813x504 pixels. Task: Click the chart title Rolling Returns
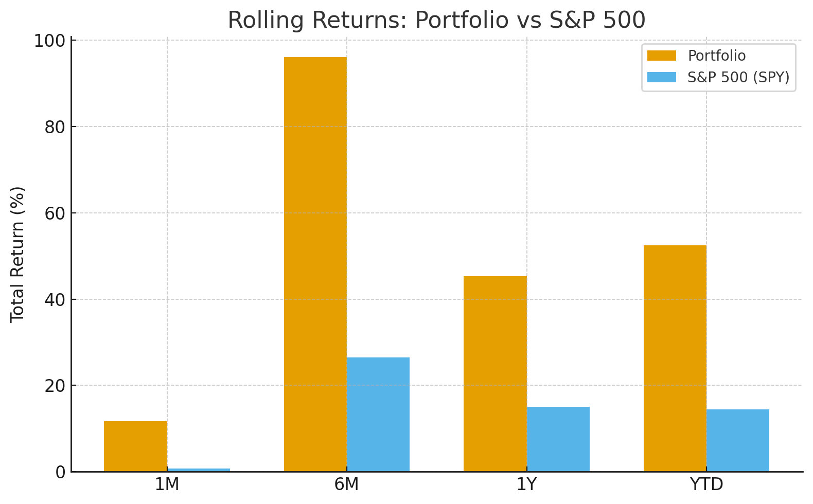[x=436, y=21]
